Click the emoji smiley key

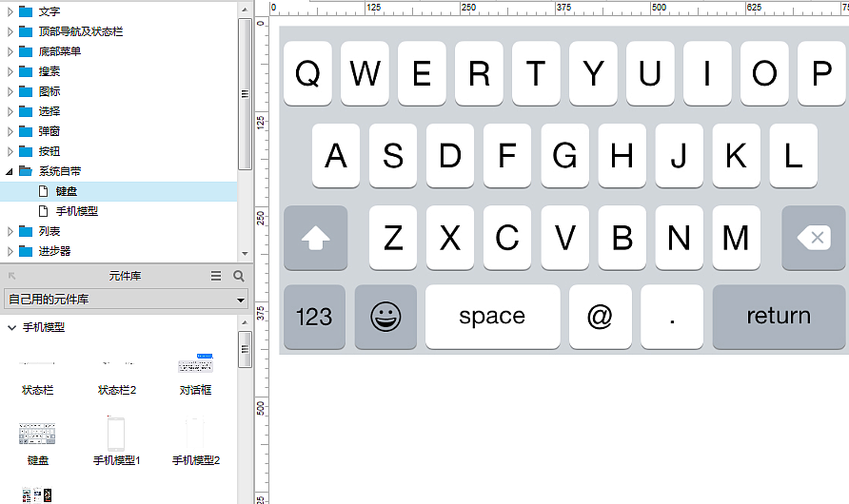pyautogui.click(x=385, y=317)
